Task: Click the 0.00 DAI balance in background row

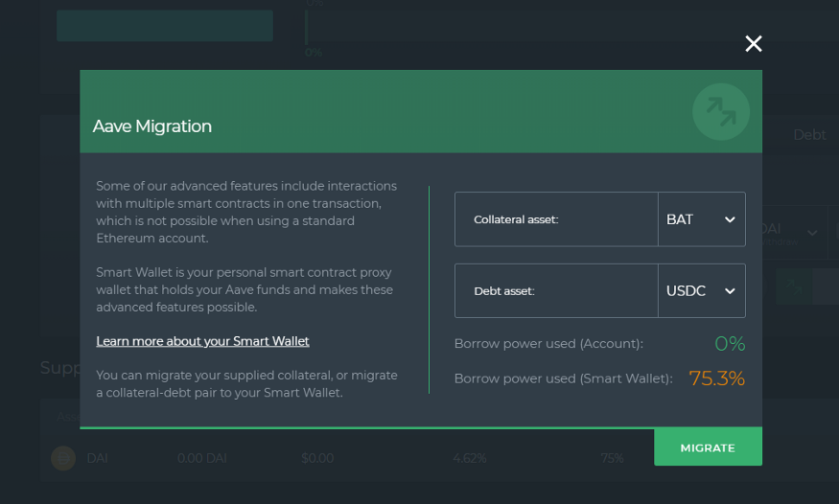Action: 201,458
